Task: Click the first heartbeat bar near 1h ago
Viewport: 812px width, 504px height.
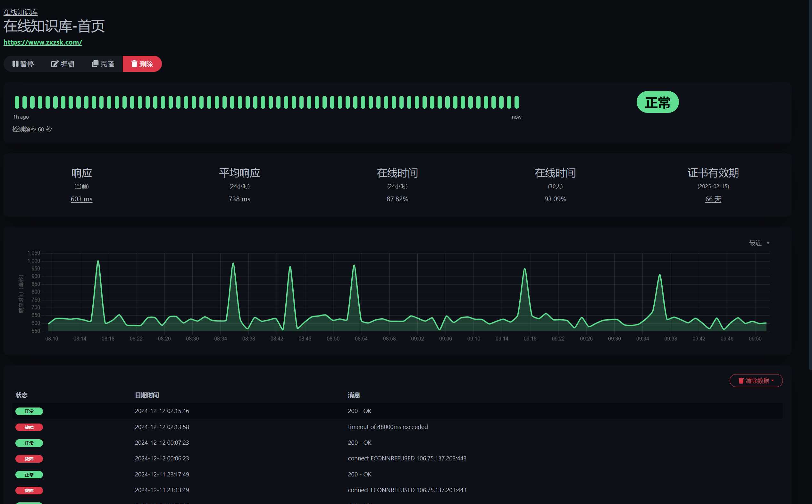Action: point(17,102)
